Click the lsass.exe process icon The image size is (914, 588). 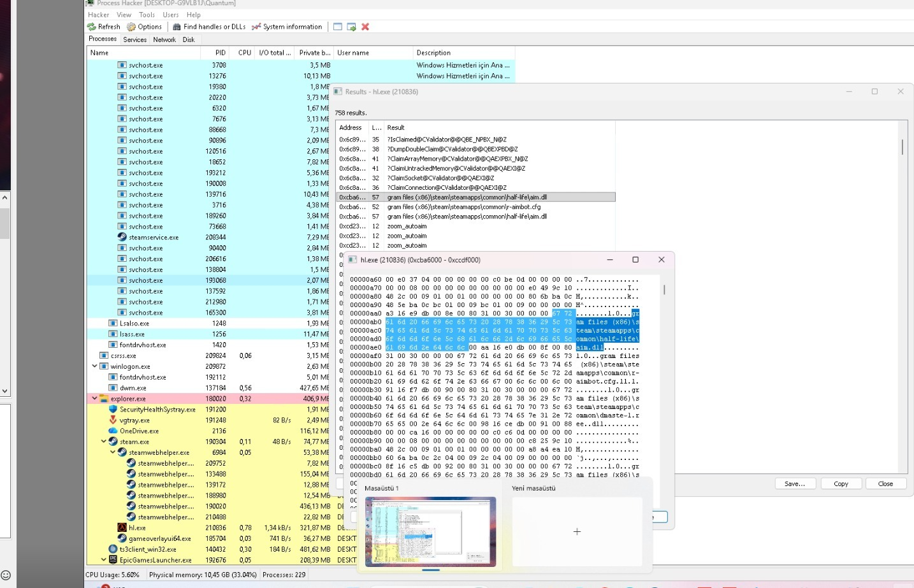point(113,334)
